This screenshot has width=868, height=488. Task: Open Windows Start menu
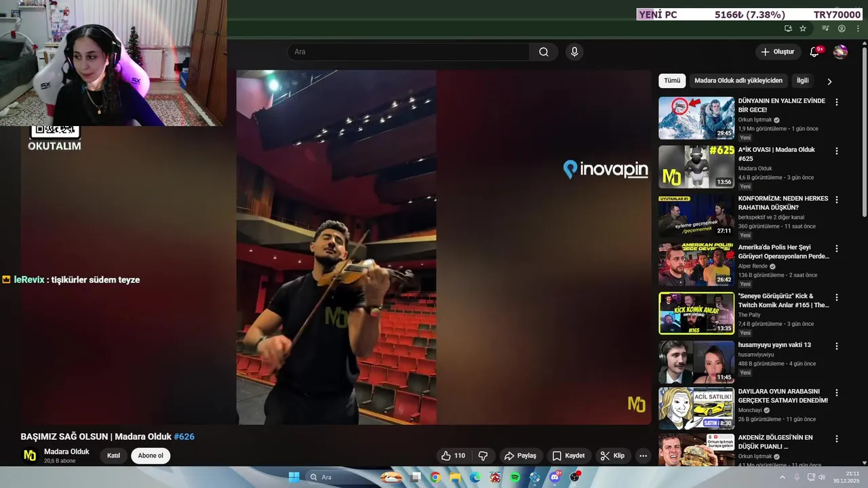tap(294, 477)
